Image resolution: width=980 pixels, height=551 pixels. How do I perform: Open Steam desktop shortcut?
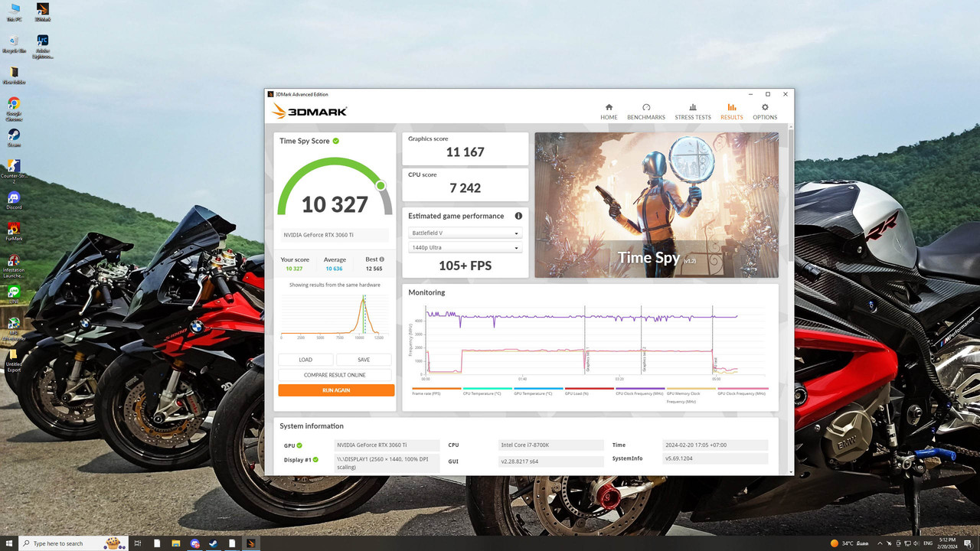click(x=14, y=138)
